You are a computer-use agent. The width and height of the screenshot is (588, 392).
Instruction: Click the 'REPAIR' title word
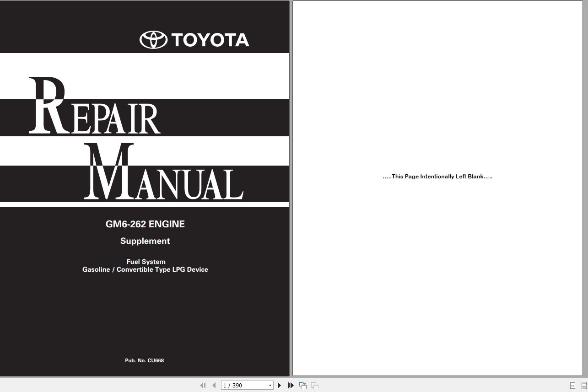click(x=95, y=106)
